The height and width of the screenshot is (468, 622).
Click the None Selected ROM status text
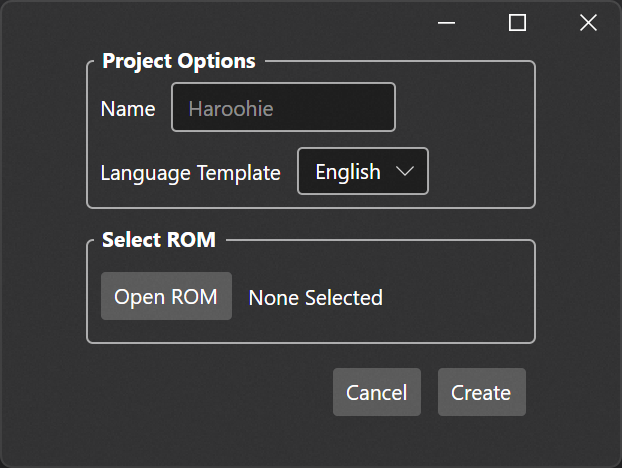point(315,297)
